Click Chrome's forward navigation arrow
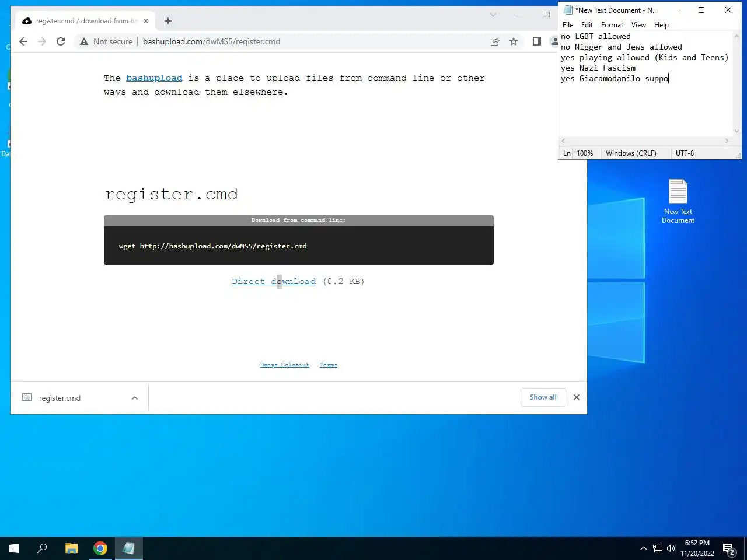The width and height of the screenshot is (747, 560). [x=42, y=41]
